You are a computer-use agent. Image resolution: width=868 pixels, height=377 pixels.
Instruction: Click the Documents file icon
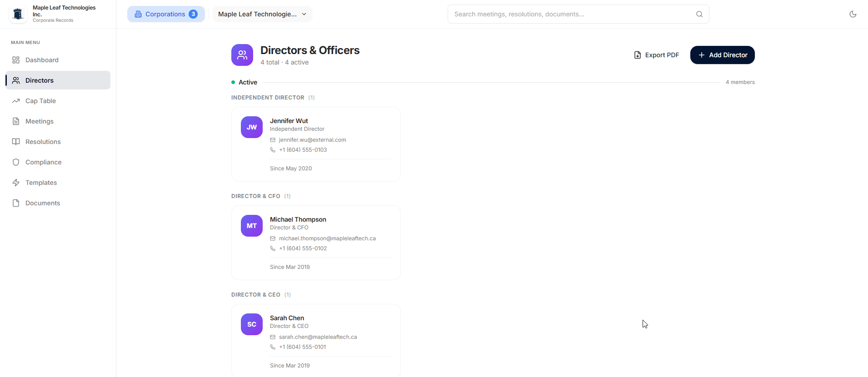click(16, 203)
